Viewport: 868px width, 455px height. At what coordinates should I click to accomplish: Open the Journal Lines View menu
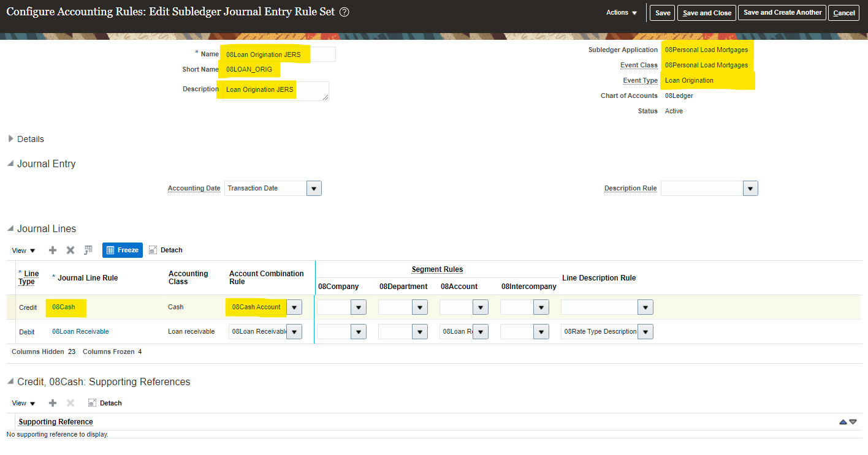click(23, 250)
